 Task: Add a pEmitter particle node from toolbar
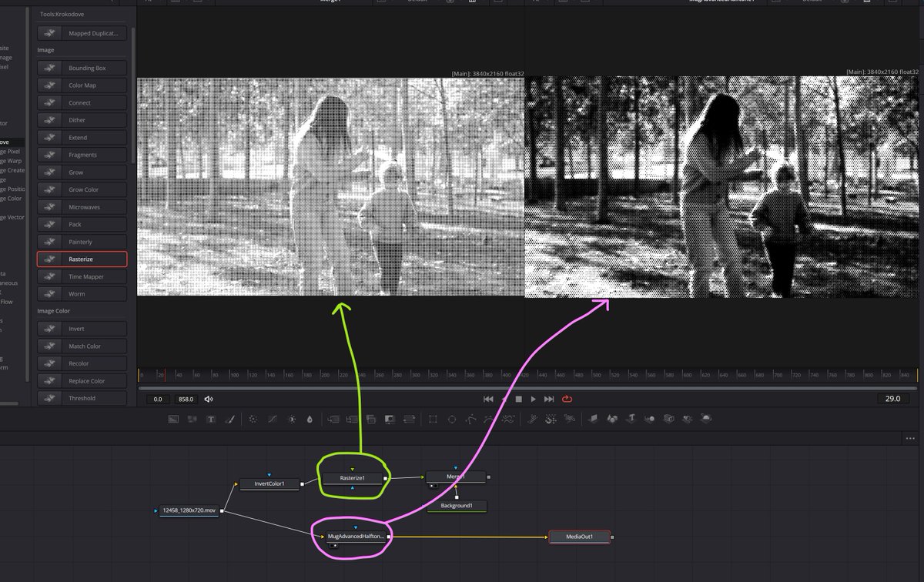532,419
